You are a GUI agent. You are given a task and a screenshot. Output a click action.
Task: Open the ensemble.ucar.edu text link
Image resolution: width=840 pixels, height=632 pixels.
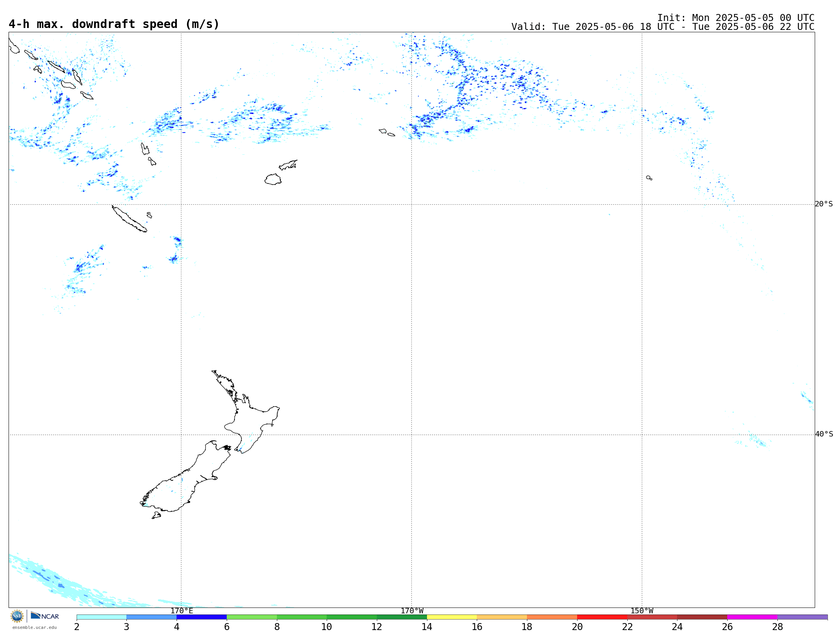35,627
